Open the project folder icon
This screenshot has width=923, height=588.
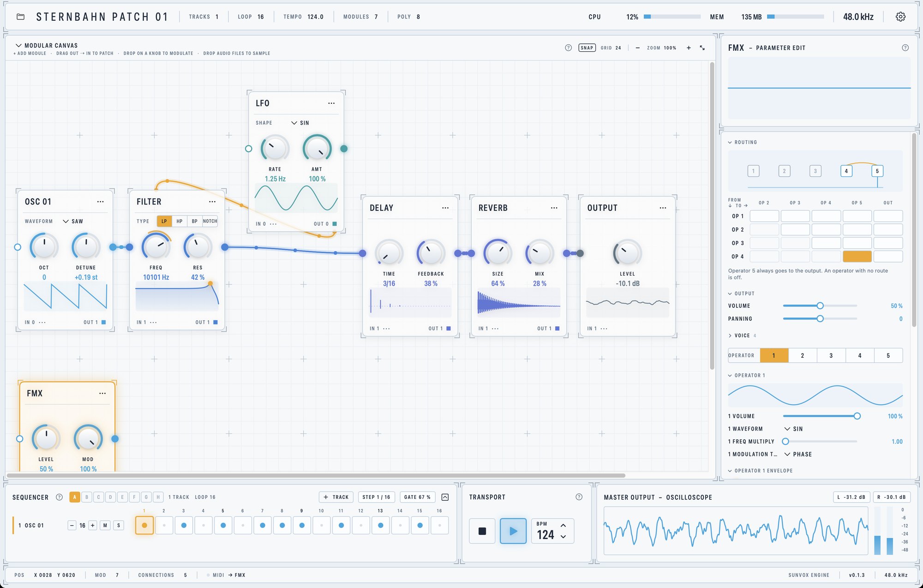20,17
